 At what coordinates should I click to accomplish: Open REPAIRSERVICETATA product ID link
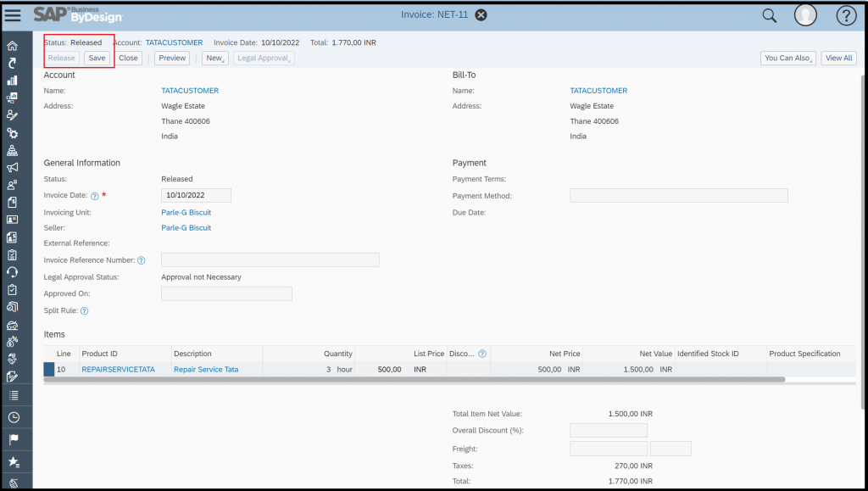(x=118, y=370)
